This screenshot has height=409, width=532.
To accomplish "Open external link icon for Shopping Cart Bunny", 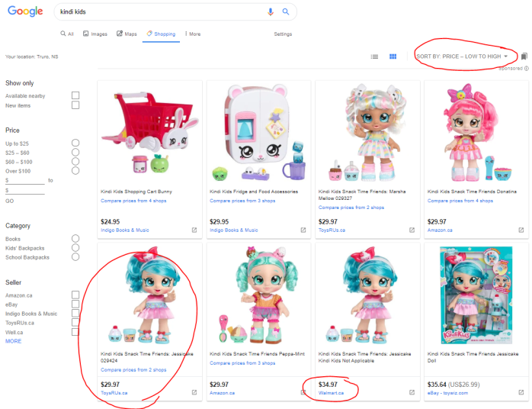I will click(194, 230).
